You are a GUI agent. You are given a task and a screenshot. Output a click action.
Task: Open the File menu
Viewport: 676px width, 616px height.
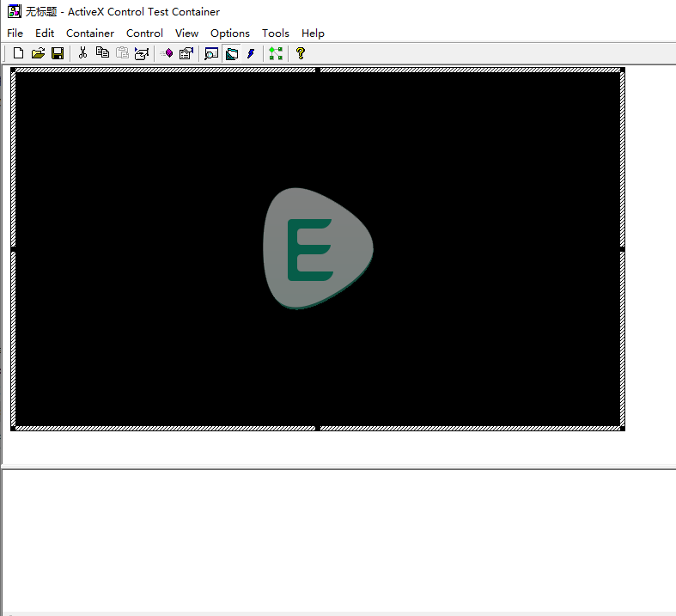(15, 34)
